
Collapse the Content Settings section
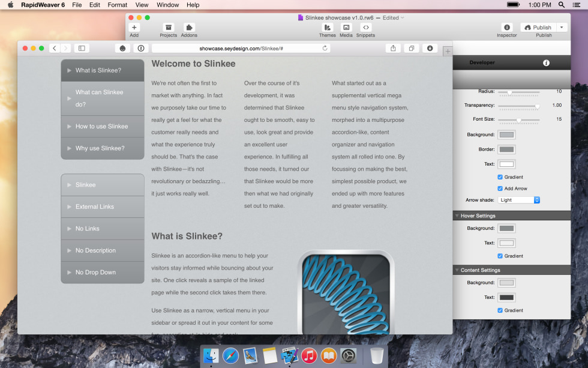coord(457,270)
